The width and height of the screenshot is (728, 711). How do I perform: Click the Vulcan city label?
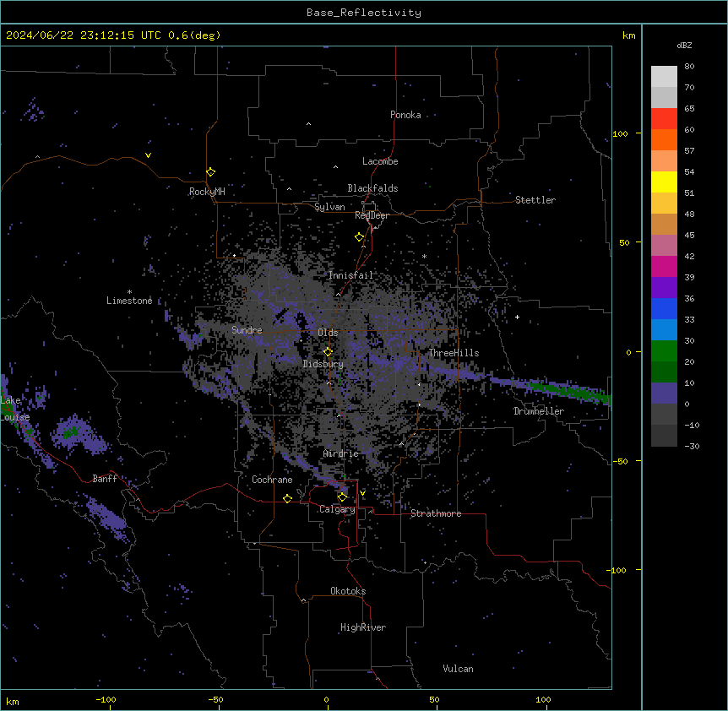click(x=459, y=669)
